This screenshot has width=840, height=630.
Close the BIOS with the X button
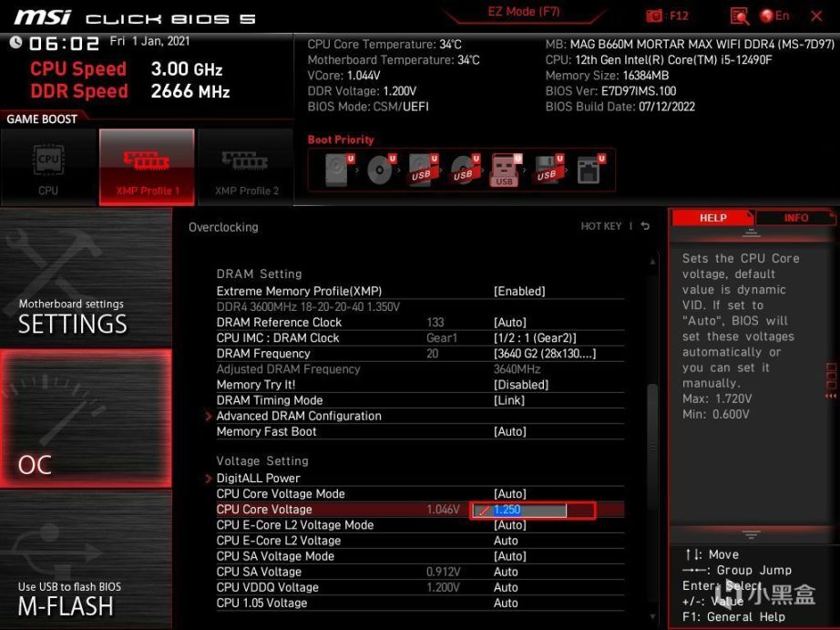pos(816,16)
